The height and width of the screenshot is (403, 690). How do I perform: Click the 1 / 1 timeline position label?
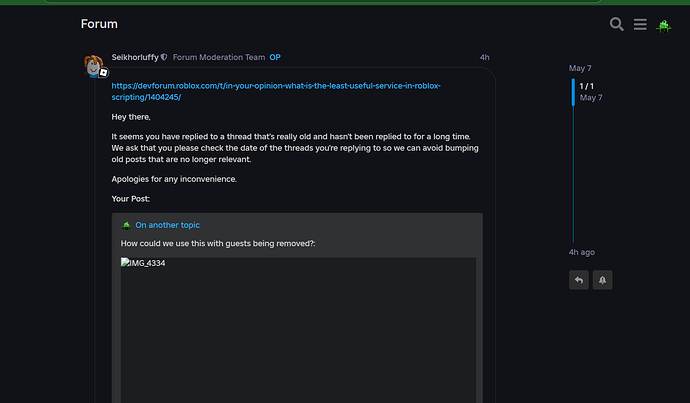[587, 86]
